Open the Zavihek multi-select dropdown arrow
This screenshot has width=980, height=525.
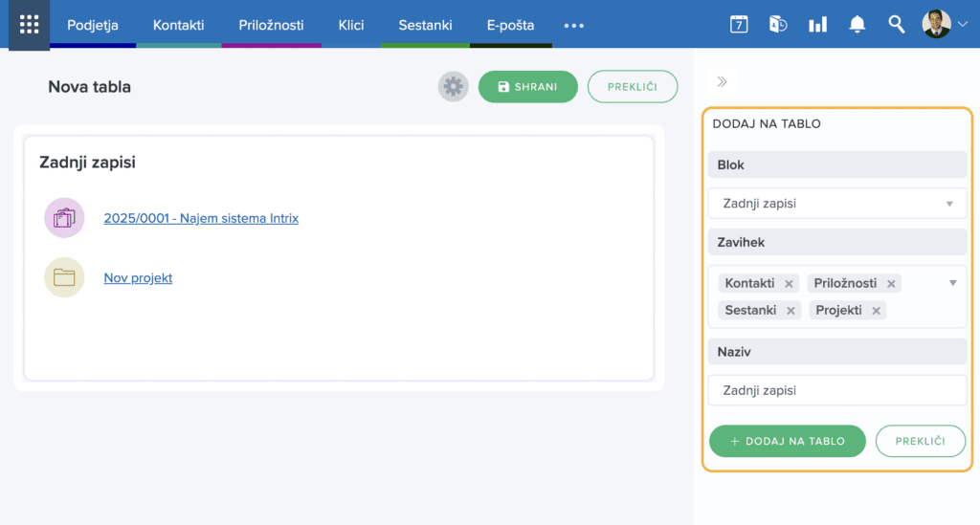(952, 283)
